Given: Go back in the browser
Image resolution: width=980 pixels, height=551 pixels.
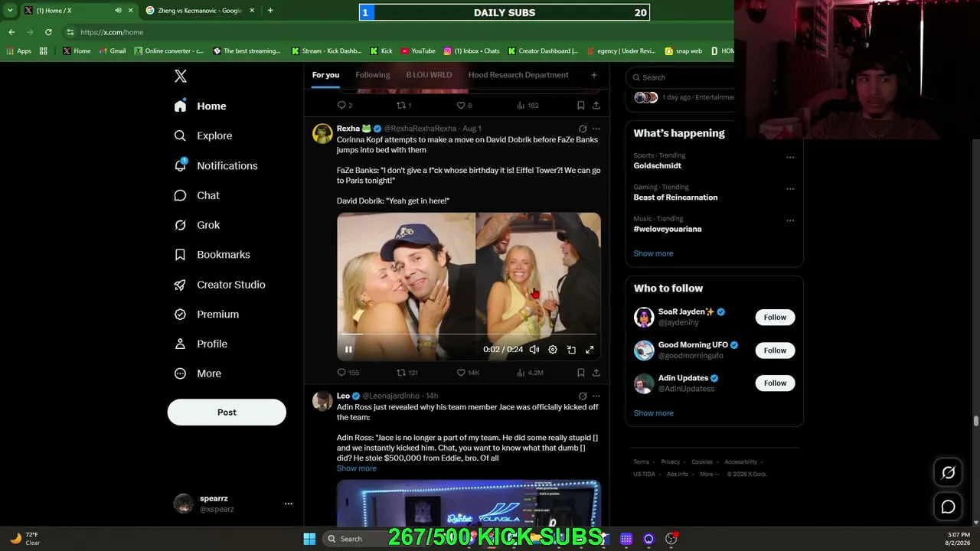Looking at the screenshot, I should (11, 32).
